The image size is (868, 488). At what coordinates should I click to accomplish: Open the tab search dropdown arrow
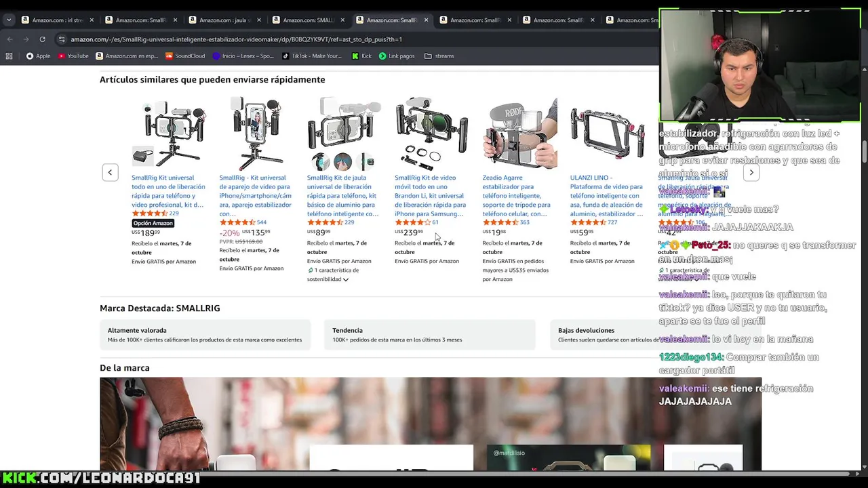[x=9, y=20]
